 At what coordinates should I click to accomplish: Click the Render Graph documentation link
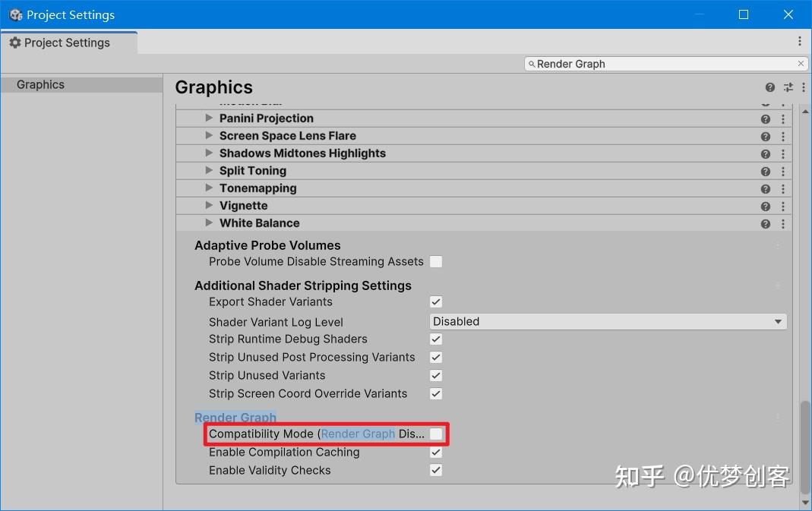pyautogui.click(x=235, y=418)
